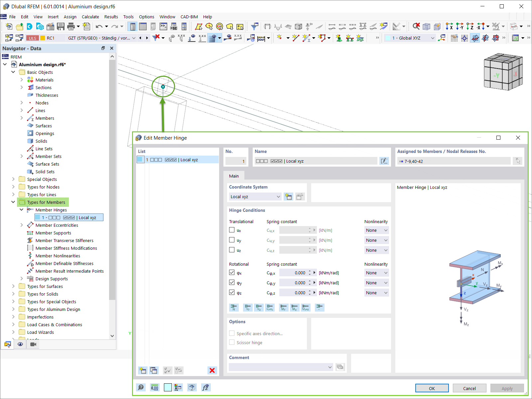Viewport: 532px width, 399px height.
Task: Click the OK button
Action: (x=432, y=388)
